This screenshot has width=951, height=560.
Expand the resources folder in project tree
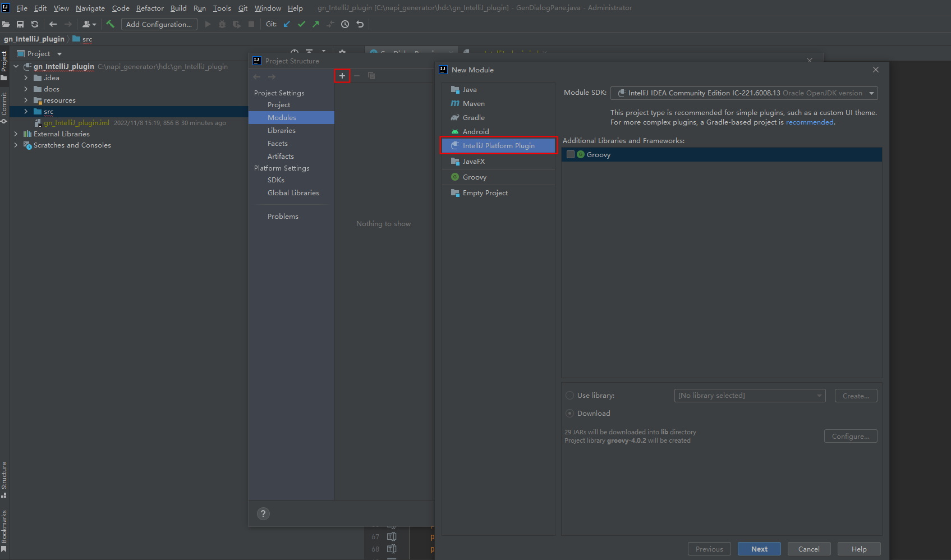(26, 100)
